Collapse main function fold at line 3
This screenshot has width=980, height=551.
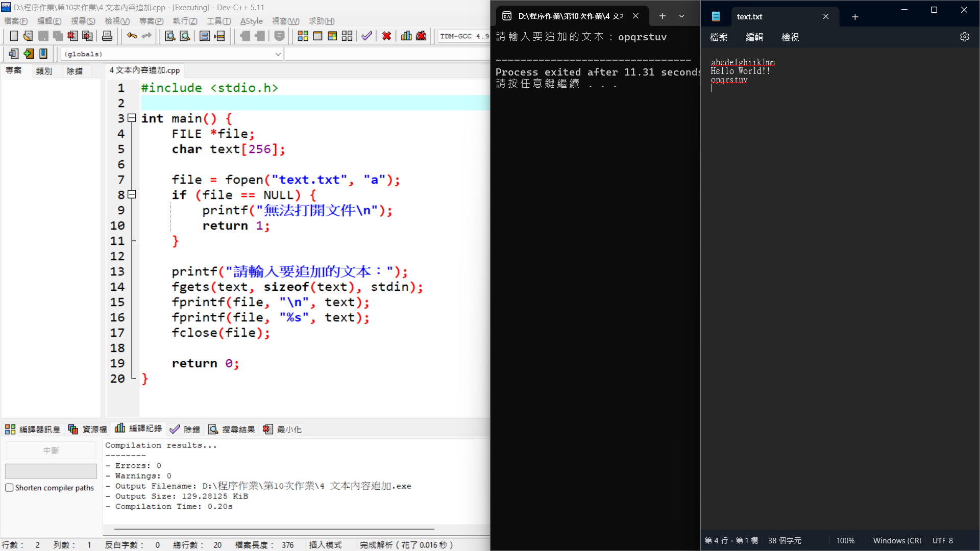[132, 118]
